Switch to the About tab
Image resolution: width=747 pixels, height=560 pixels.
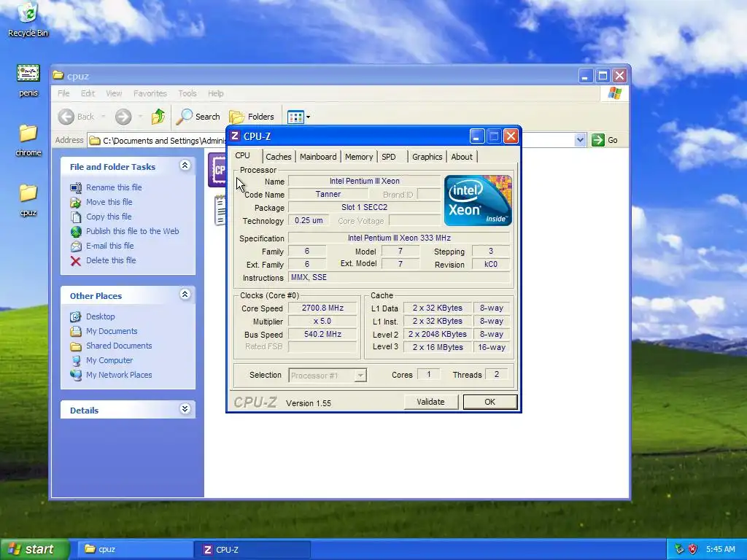tap(462, 157)
